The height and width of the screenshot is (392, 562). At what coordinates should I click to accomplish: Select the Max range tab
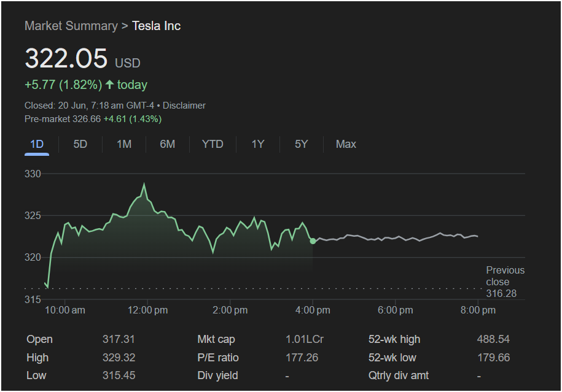(346, 144)
